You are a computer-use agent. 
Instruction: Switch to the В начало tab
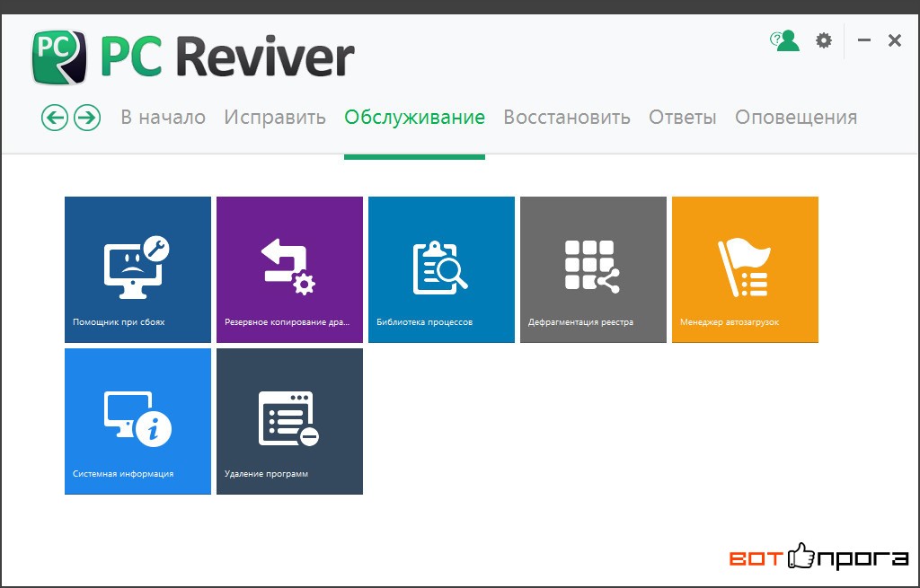tap(164, 118)
